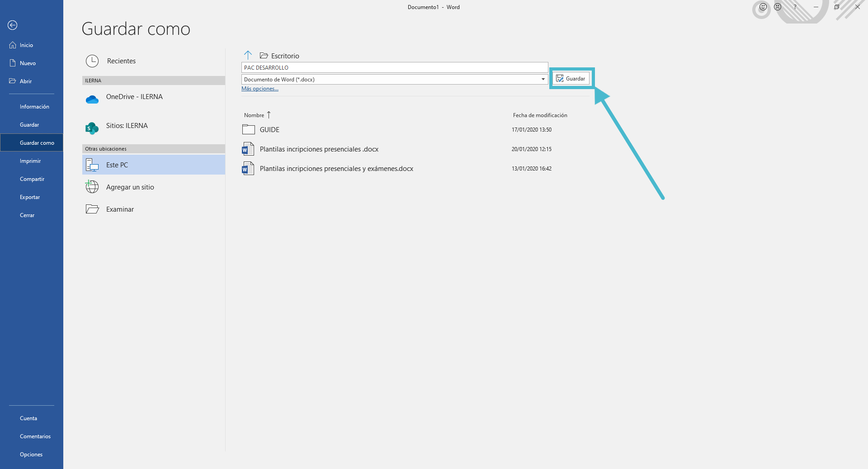Click the Agregar un sitio globe icon
The image size is (868, 469).
click(92, 187)
